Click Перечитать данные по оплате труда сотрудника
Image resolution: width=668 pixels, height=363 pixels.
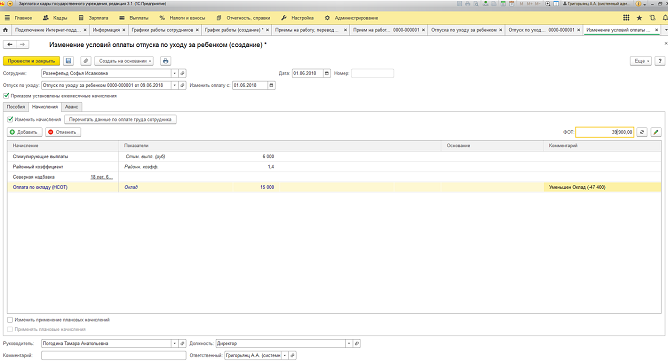(x=120, y=119)
